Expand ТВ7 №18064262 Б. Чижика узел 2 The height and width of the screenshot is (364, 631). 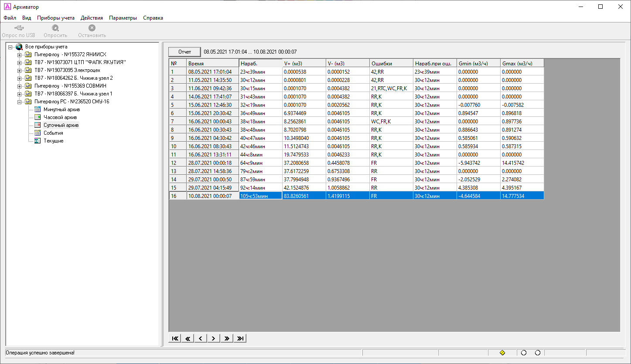pyautogui.click(x=19, y=78)
